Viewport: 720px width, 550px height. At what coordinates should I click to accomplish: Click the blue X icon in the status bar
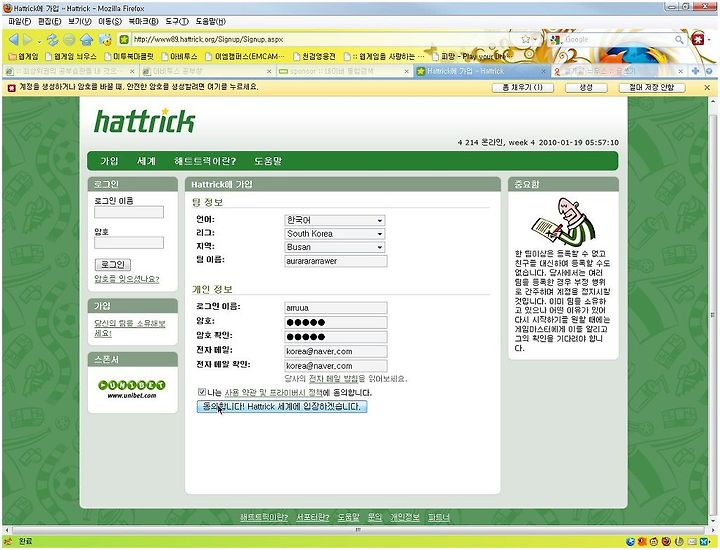[x=704, y=542]
